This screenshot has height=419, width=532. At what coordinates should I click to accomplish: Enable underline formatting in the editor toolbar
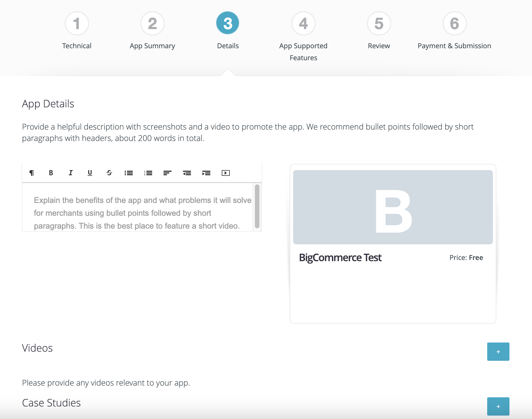point(90,173)
